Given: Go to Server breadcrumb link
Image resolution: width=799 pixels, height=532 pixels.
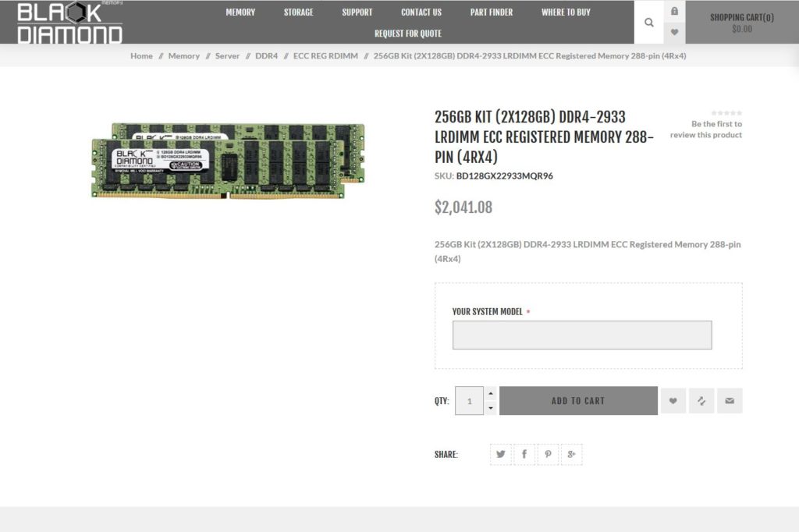Looking at the screenshot, I should point(227,55).
